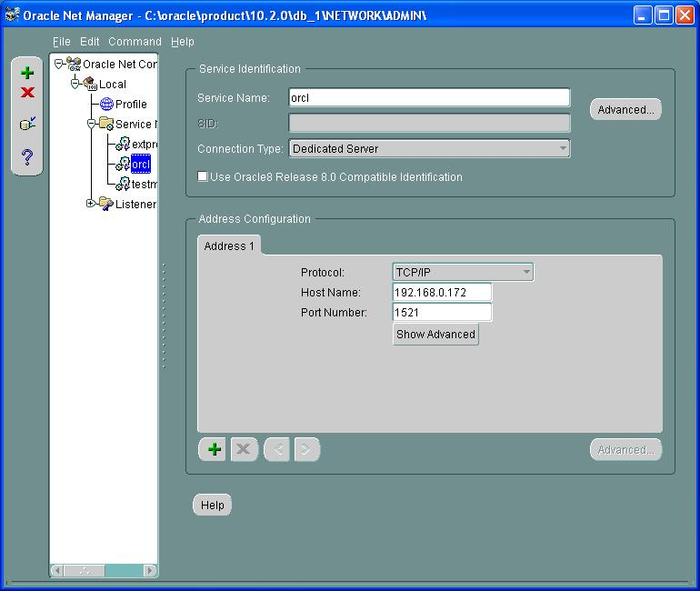The image size is (700, 591).
Task: Click the Port Number field showing 1521
Action: (x=442, y=312)
